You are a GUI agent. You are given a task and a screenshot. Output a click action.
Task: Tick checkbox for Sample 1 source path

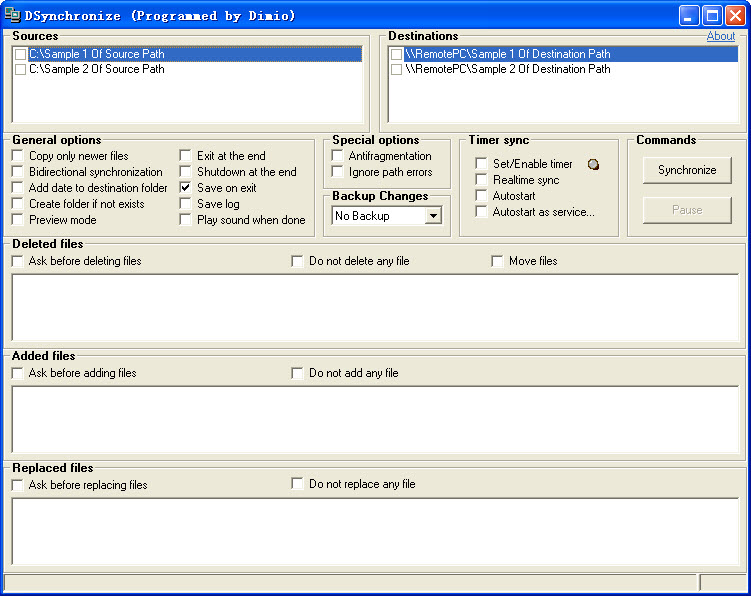coord(20,54)
